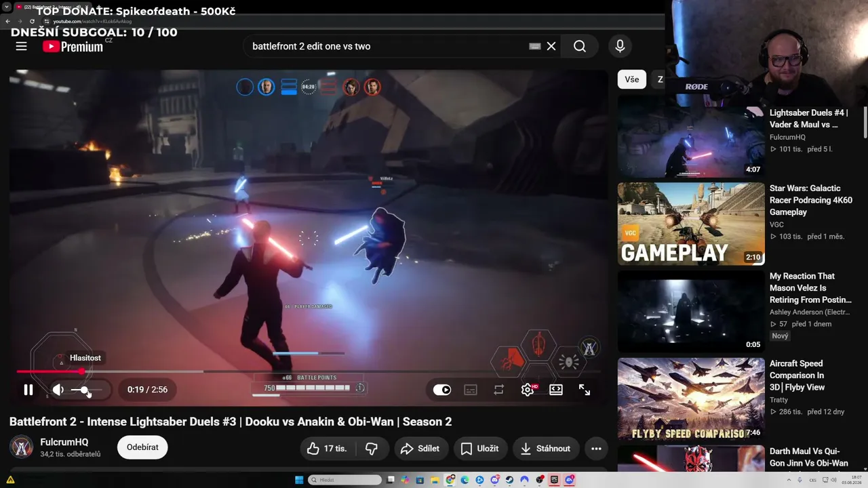
Task: Start voice search with the microphone
Action: click(620, 46)
